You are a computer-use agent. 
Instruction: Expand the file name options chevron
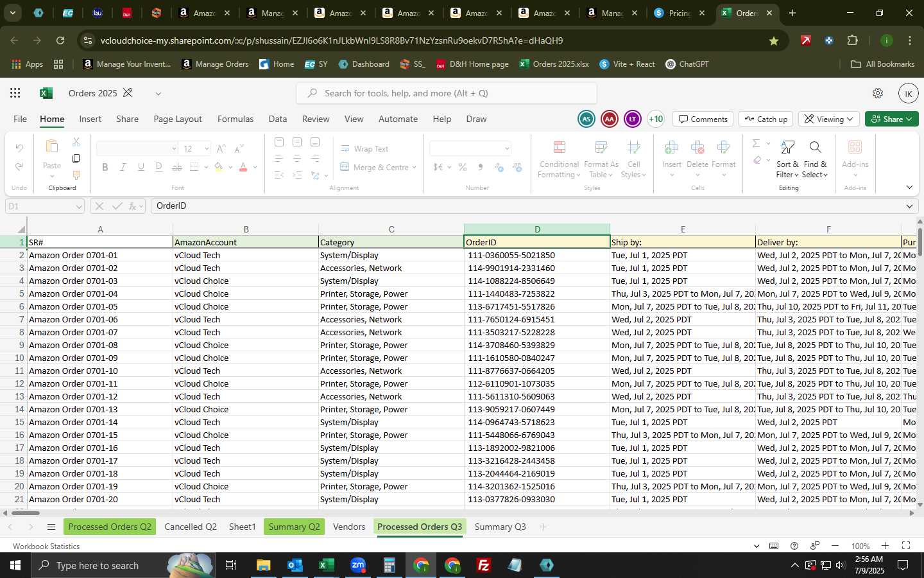click(x=158, y=94)
